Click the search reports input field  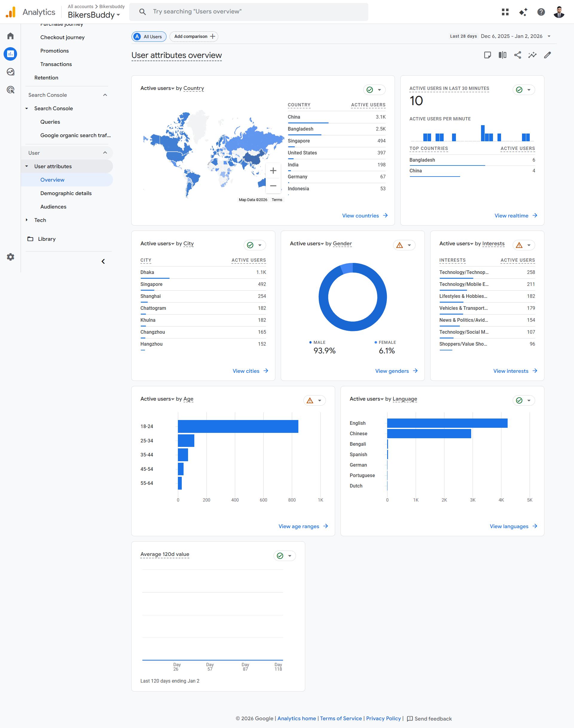click(x=249, y=12)
